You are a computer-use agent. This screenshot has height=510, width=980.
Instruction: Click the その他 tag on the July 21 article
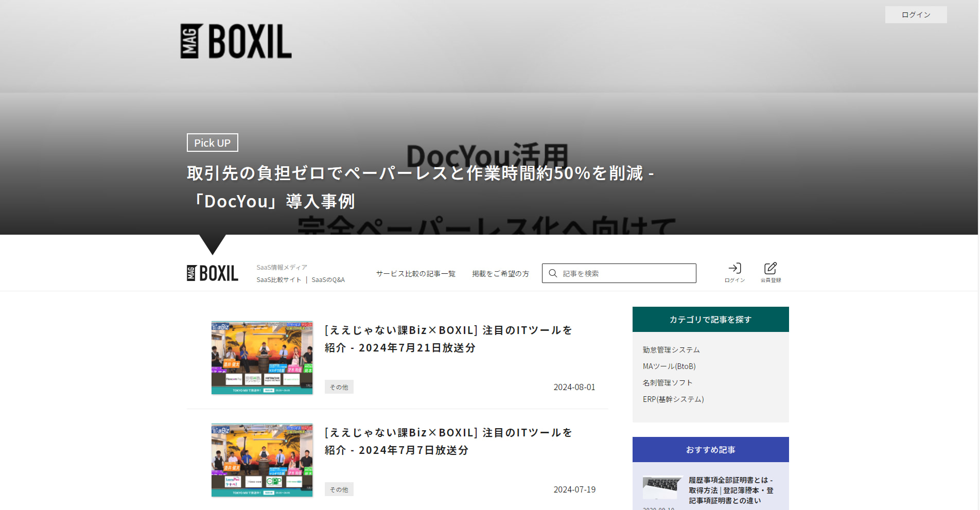pos(339,386)
